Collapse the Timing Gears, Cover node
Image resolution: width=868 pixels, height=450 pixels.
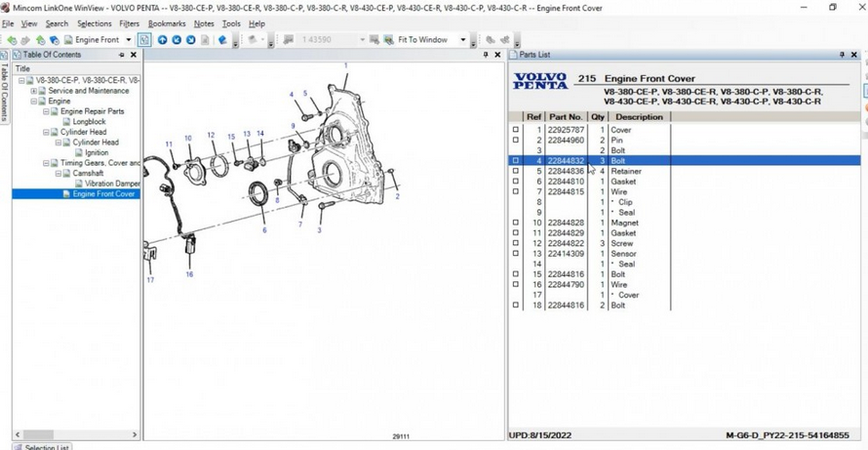click(x=46, y=163)
